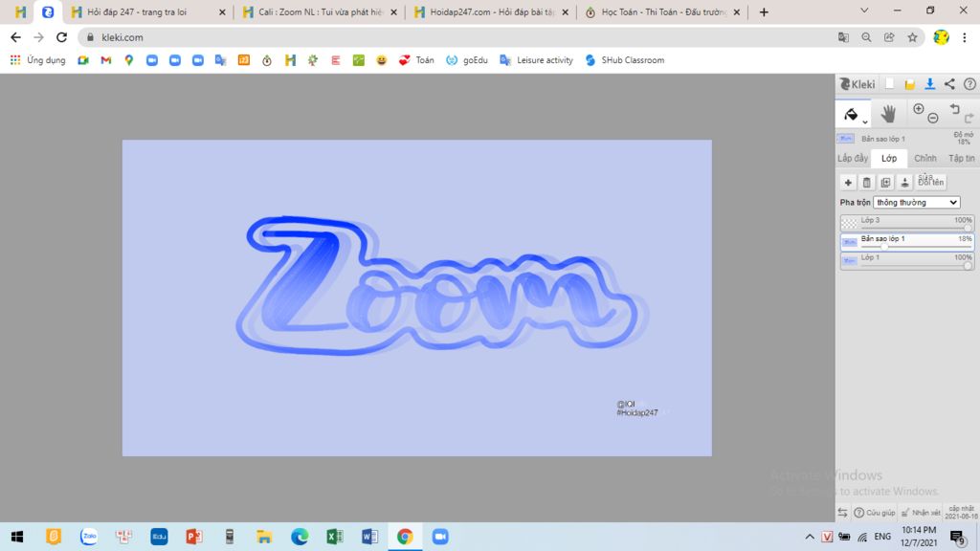
Task: Open Kleki help question mark at top
Action: click(969, 84)
